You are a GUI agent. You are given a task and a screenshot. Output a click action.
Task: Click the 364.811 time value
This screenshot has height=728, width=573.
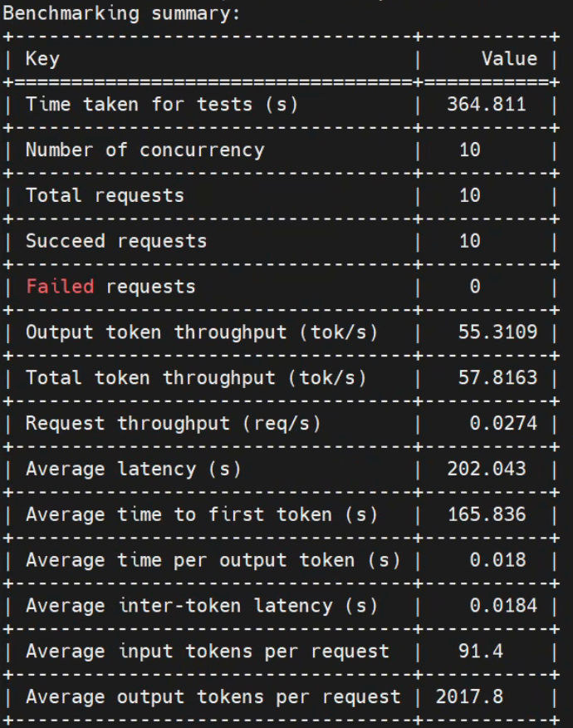point(486,105)
